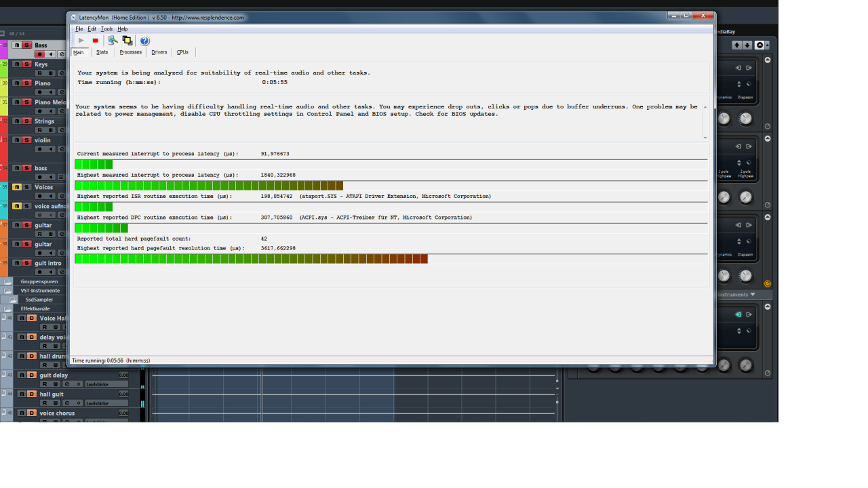The image size is (868, 488).
Task: Mute the Bass track numbered 28
Action: [16, 45]
